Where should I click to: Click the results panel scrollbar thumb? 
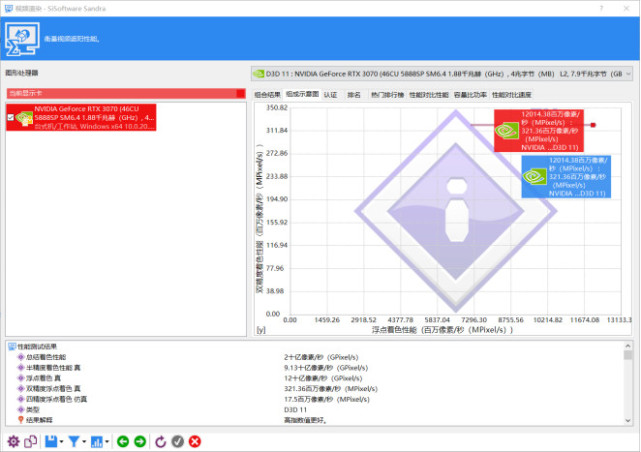click(628, 356)
